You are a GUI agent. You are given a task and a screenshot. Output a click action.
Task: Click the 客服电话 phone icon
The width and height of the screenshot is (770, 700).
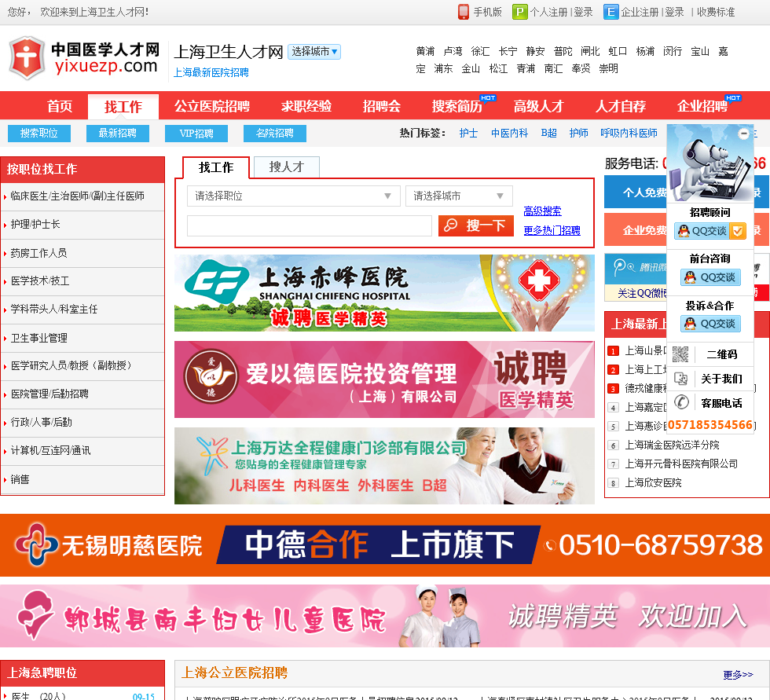[680, 402]
